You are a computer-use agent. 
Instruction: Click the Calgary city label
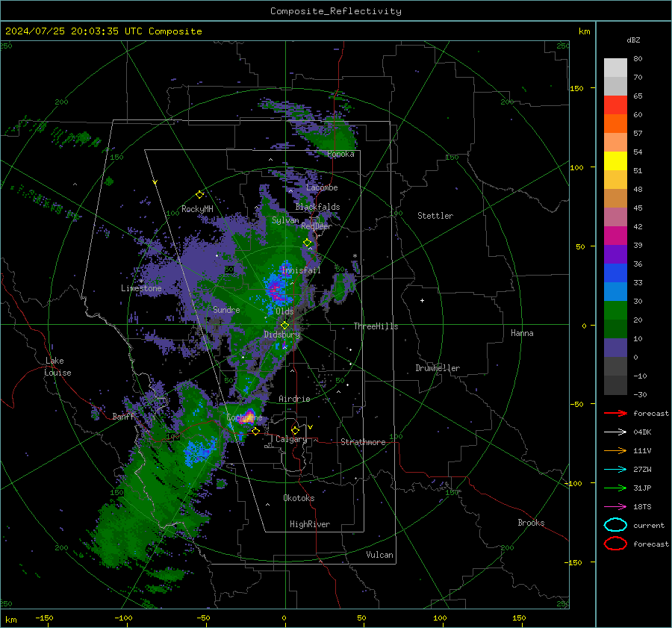point(291,439)
